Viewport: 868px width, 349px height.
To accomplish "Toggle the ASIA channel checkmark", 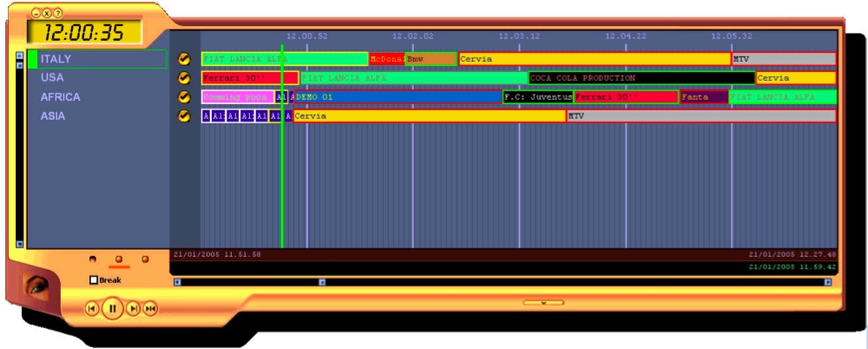I will click(x=184, y=116).
